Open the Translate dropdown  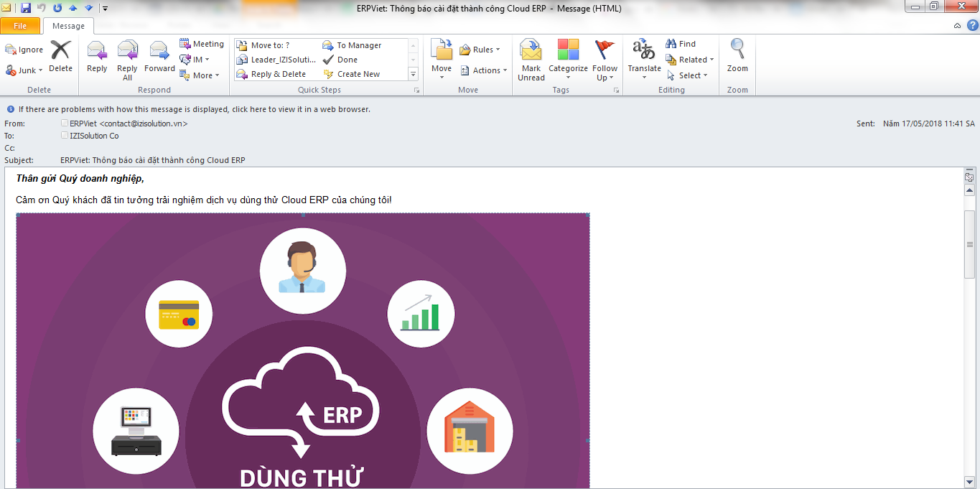click(644, 60)
